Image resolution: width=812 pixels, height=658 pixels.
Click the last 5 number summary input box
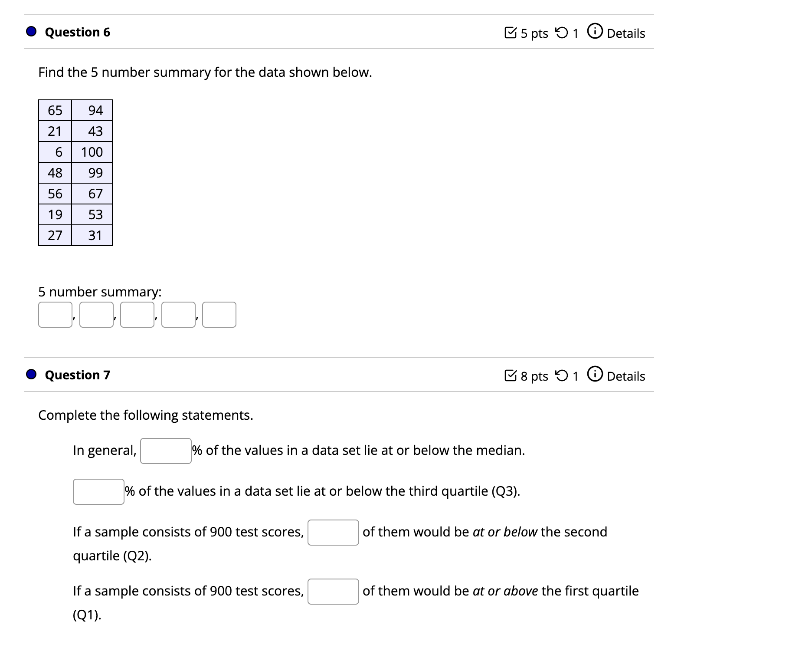(219, 314)
